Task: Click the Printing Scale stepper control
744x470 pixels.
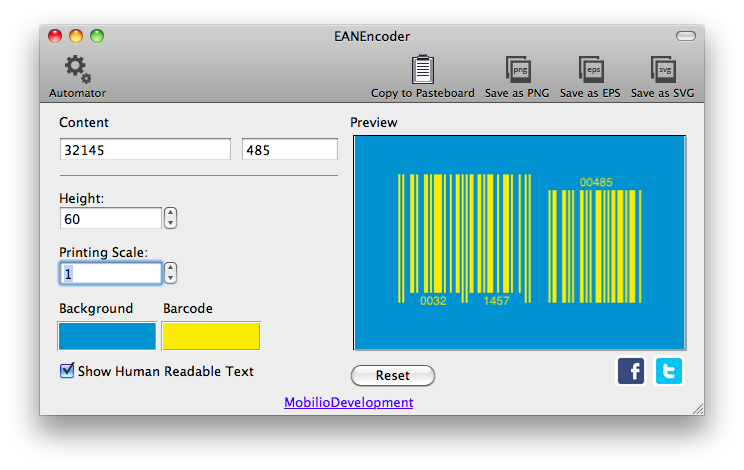Action: tap(170, 273)
